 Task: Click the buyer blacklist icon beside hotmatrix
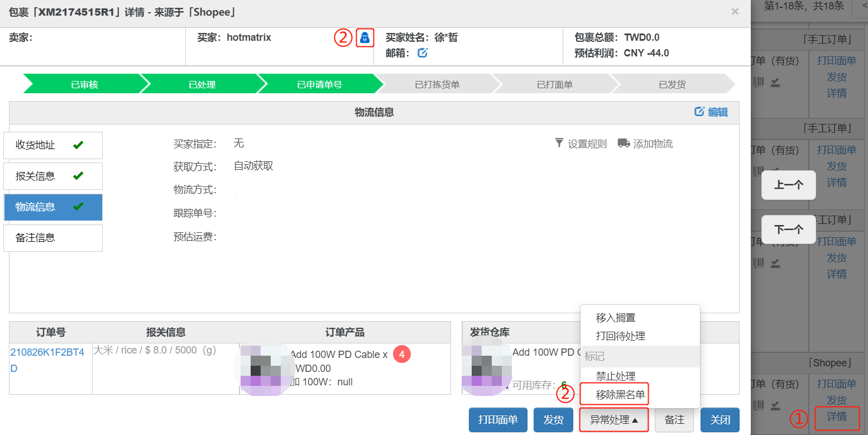tap(365, 38)
